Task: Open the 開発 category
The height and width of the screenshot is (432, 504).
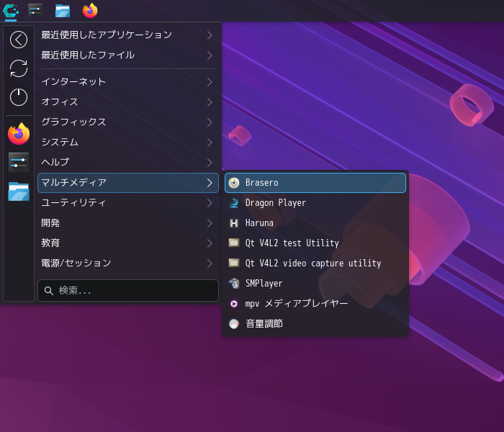Action: click(x=128, y=223)
